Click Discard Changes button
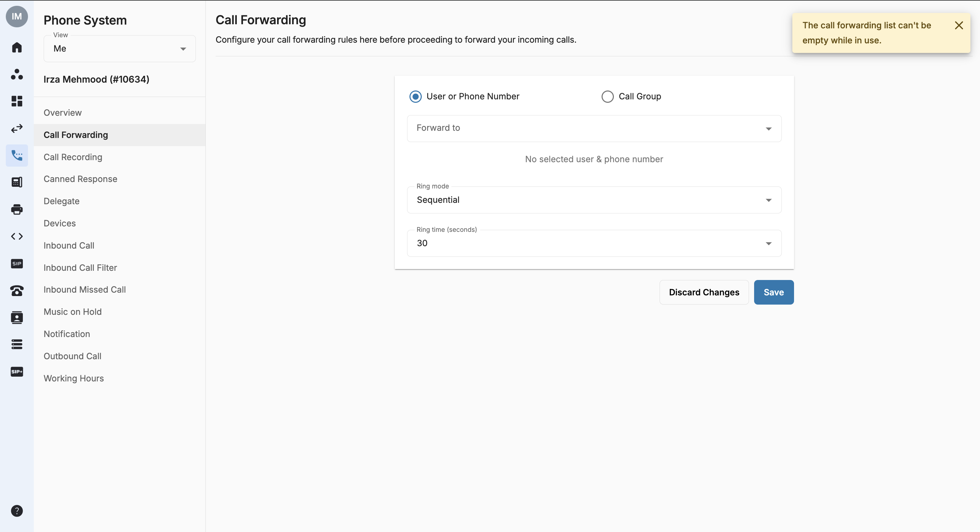The height and width of the screenshot is (532, 980). point(704,292)
